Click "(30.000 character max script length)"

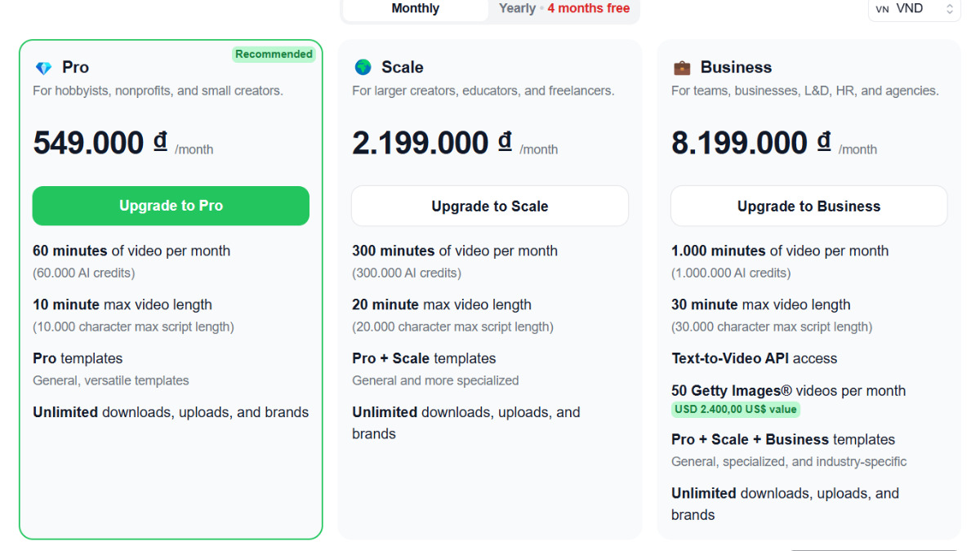[x=772, y=327]
